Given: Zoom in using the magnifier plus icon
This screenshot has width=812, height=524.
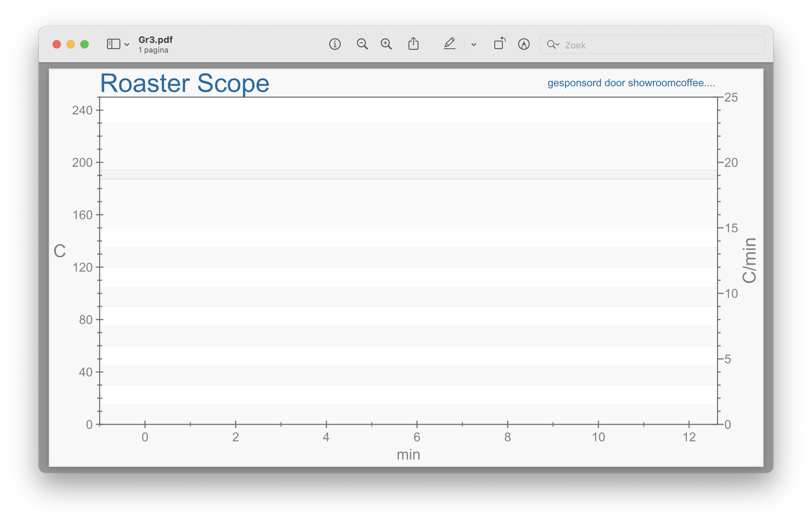Looking at the screenshot, I should tap(386, 44).
